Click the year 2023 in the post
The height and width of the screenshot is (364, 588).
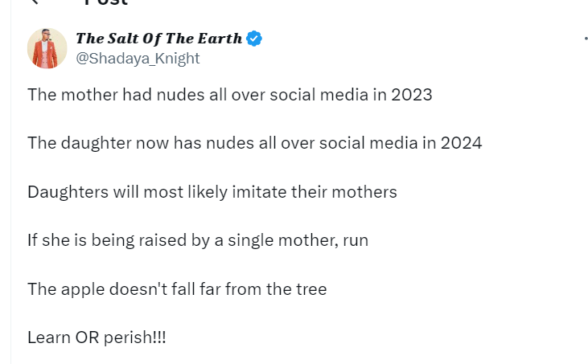[x=412, y=94]
